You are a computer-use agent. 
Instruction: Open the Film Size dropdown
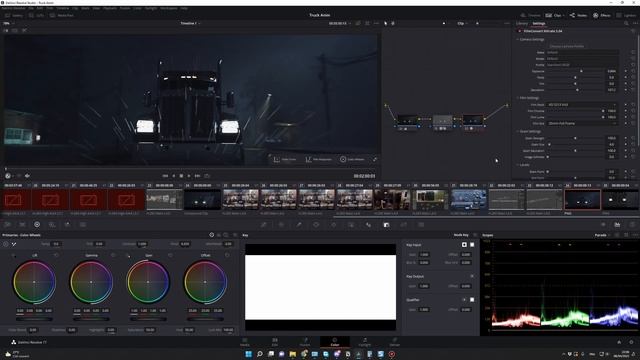[582, 123]
